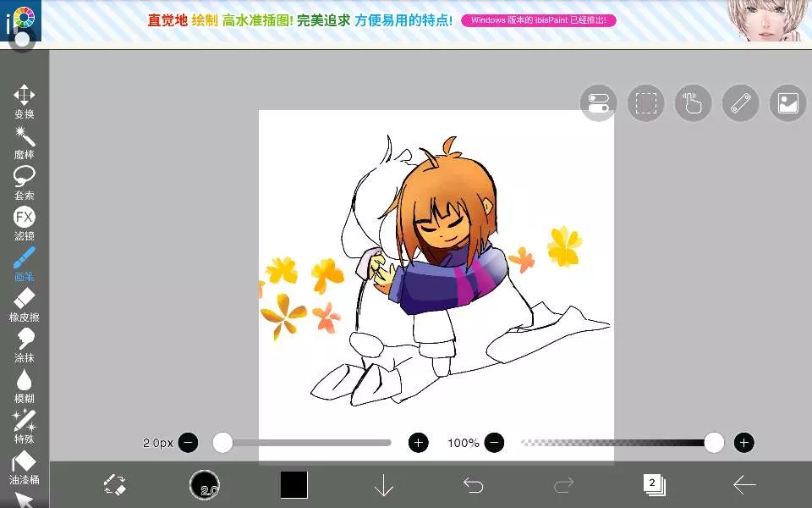
Task: Open the black color swatch
Action: click(294, 484)
